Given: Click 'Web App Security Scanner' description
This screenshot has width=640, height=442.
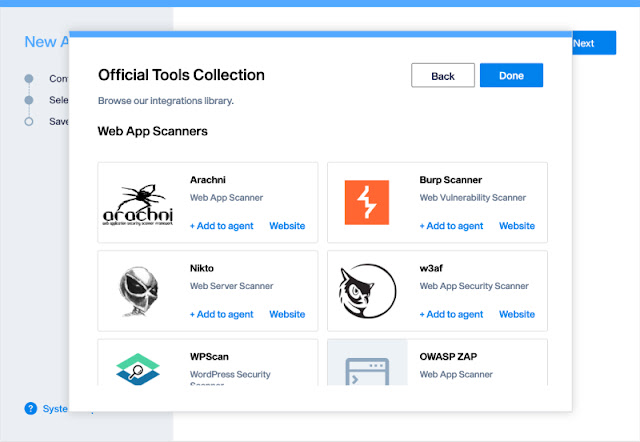Looking at the screenshot, I should pos(474,286).
